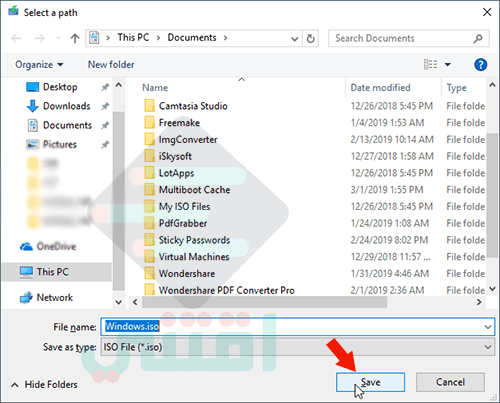Refresh the Documents folder view
This screenshot has height=403, width=500.
[x=310, y=39]
